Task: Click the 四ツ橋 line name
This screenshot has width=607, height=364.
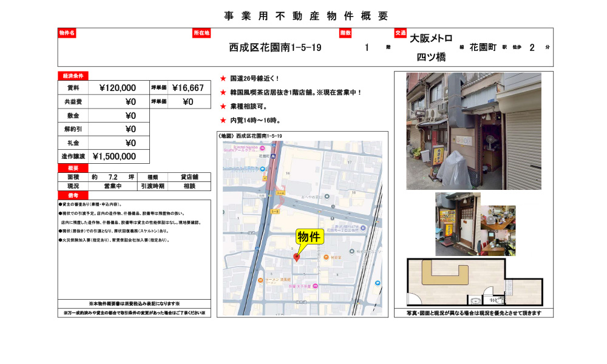Action: click(431, 57)
